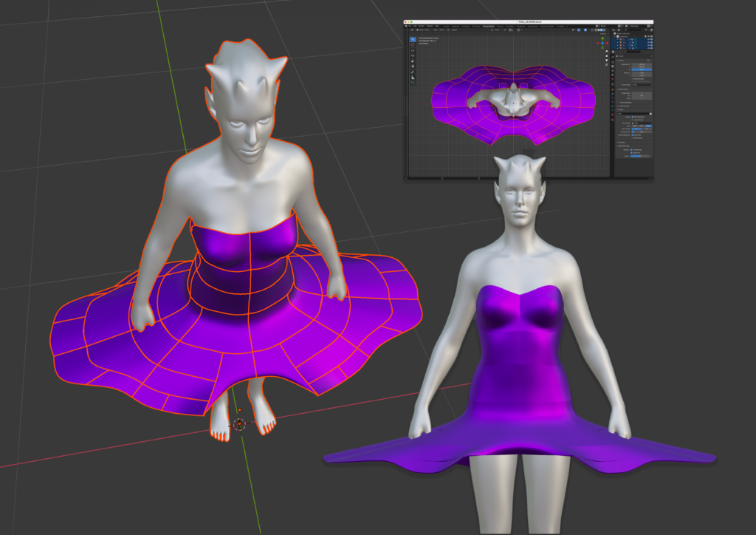Select the Select Box tool

[x=413, y=38]
